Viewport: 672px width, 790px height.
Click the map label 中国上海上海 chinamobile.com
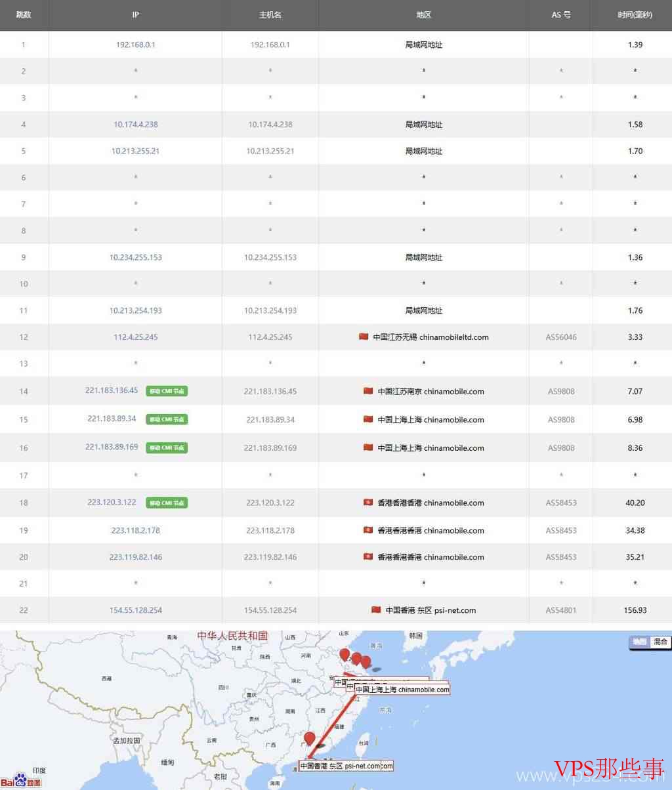[402, 689]
